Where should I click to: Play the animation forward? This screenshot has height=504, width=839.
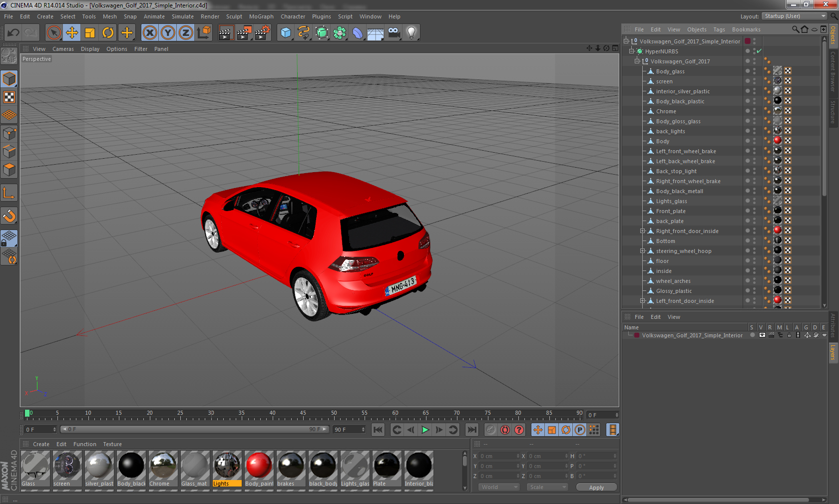(425, 430)
